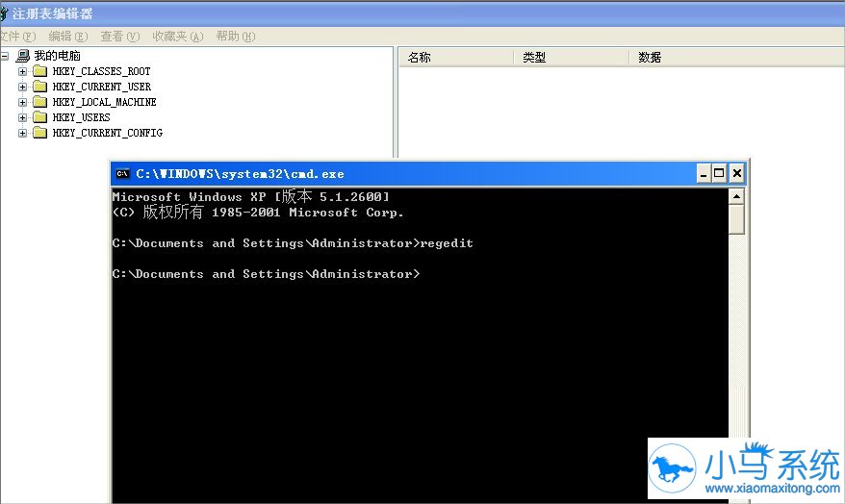Close the cmd.exe window

(736, 173)
